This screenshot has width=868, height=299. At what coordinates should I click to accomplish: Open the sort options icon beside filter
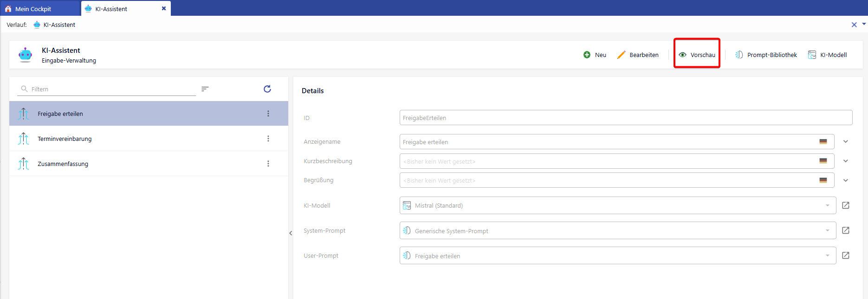(x=205, y=89)
